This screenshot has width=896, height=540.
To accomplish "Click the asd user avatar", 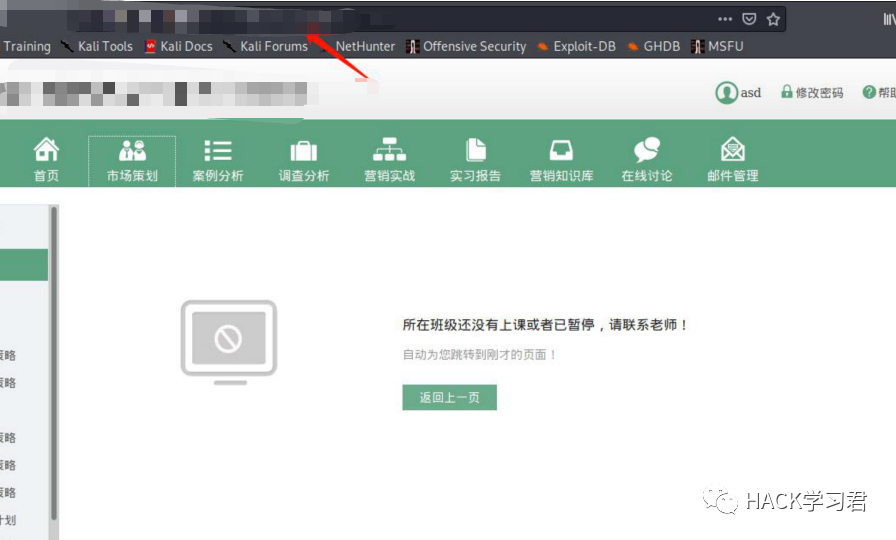I will pos(726,93).
